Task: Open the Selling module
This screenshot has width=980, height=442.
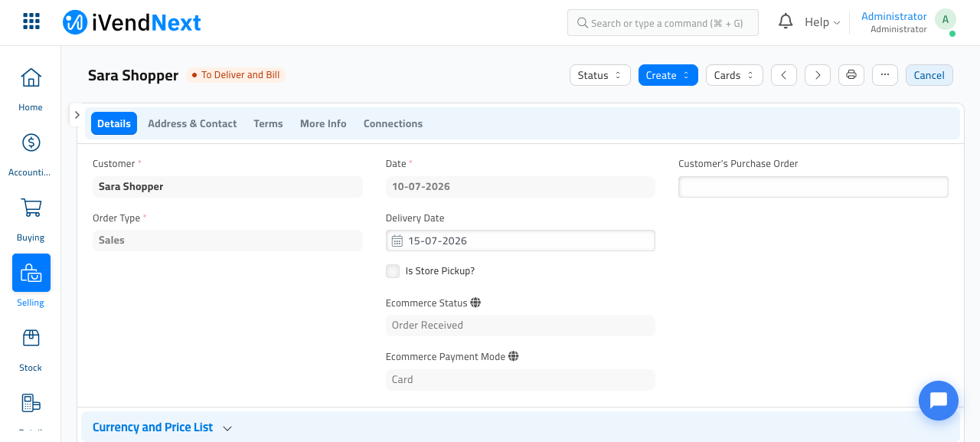Action: [31, 281]
